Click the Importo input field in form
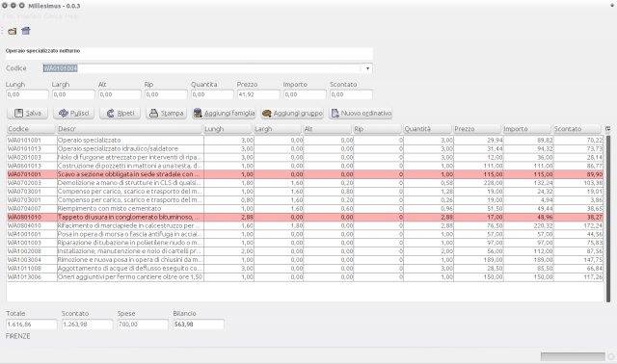This screenshot has width=617, height=364. coord(305,94)
